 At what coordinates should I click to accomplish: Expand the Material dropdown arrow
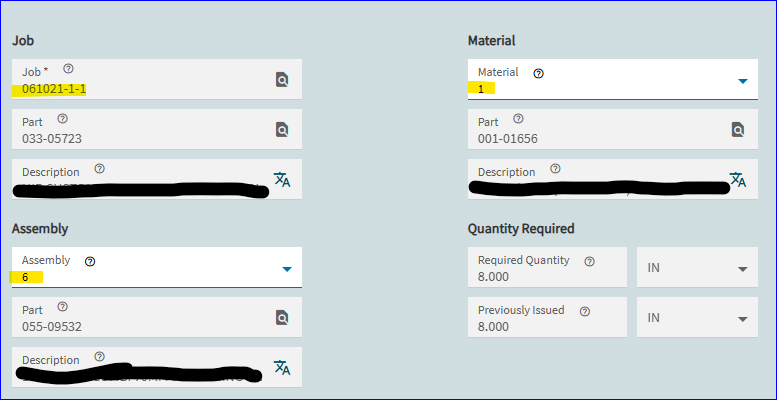[x=743, y=81]
